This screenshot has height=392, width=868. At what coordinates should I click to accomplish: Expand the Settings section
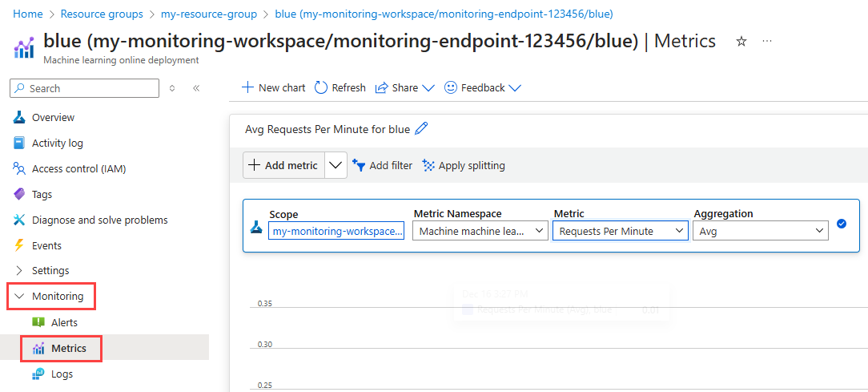click(50, 270)
